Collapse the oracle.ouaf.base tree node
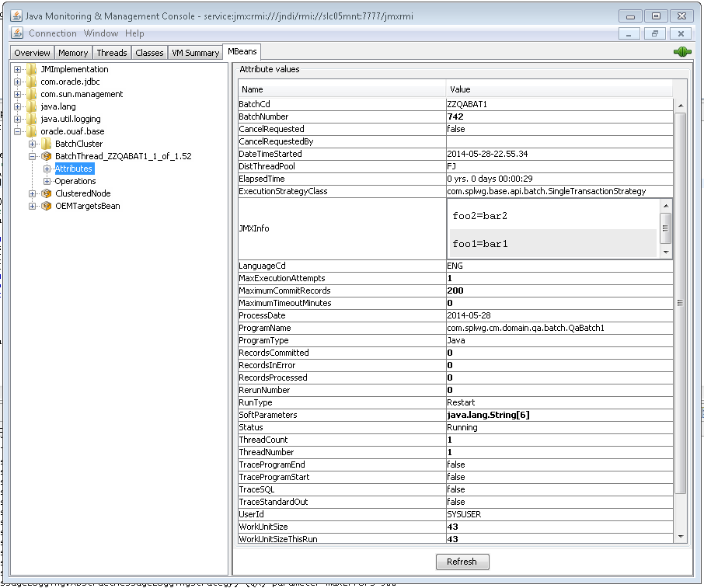Screen dimensions: 704x588 point(17,131)
